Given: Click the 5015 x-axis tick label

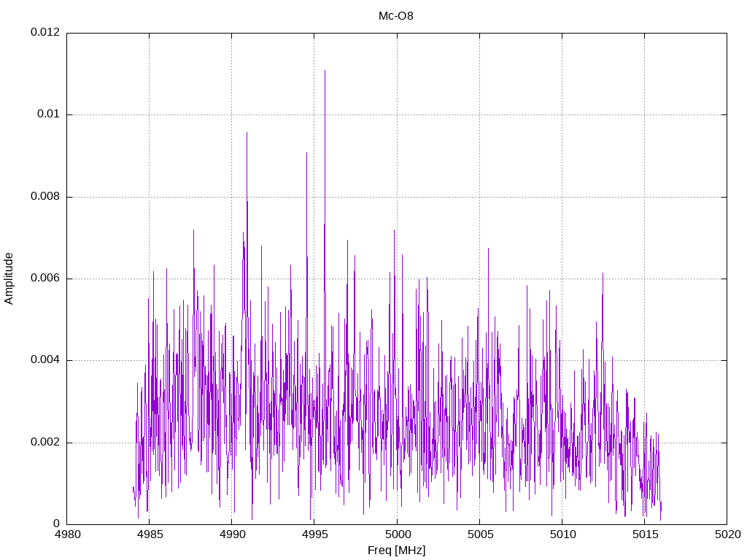Looking at the screenshot, I should [x=645, y=534].
